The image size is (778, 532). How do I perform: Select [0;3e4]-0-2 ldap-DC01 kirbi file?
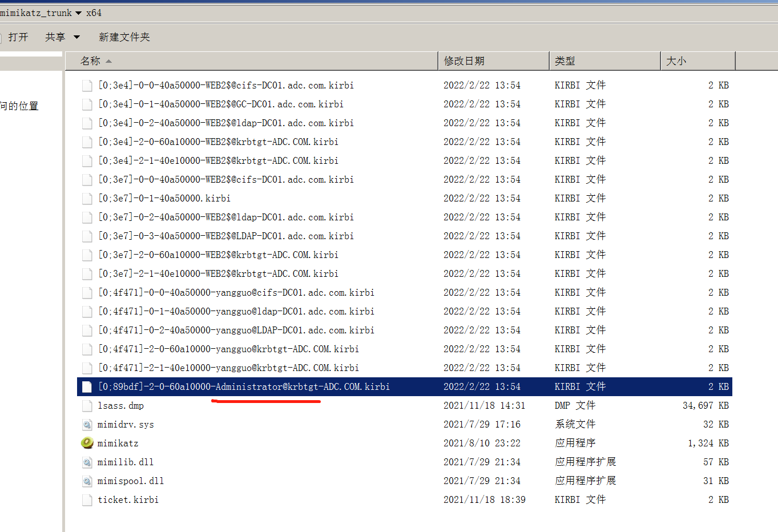coord(225,123)
